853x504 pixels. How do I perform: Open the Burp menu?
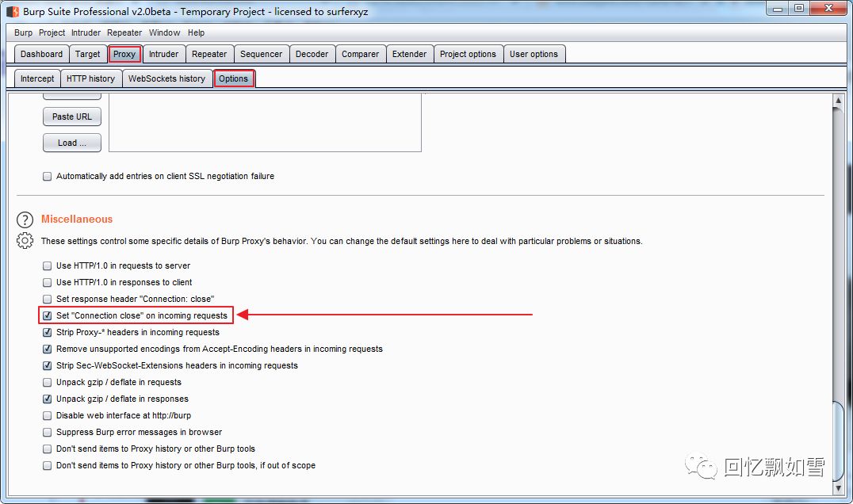[x=24, y=32]
